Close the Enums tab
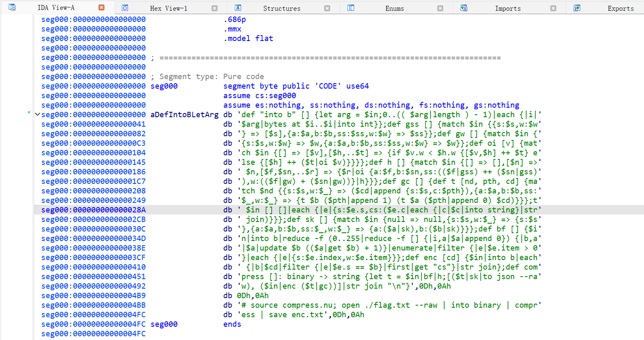 pos(440,8)
